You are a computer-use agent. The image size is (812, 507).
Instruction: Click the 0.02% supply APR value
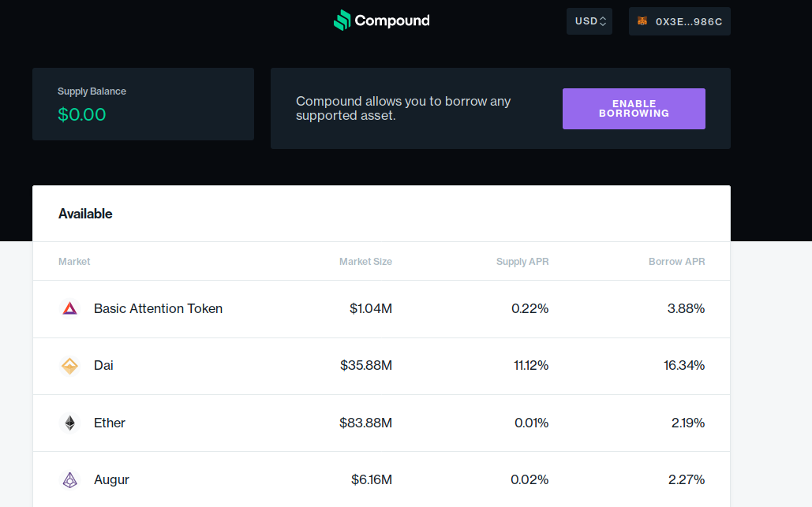[529, 479]
